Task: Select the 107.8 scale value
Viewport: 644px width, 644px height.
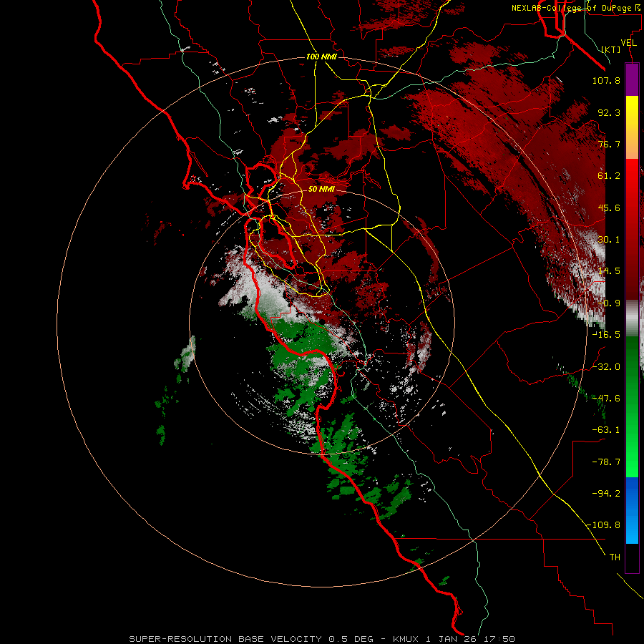Action: click(x=606, y=80)
